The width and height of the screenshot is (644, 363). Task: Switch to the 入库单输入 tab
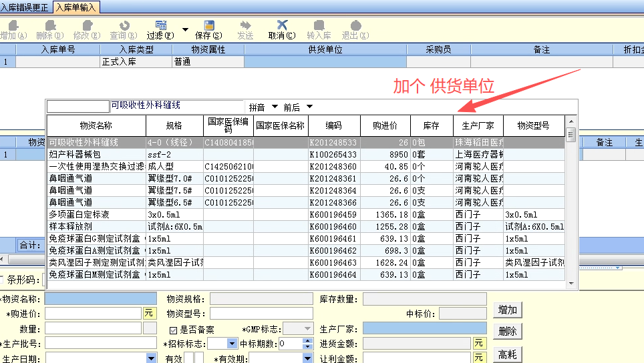76,7
